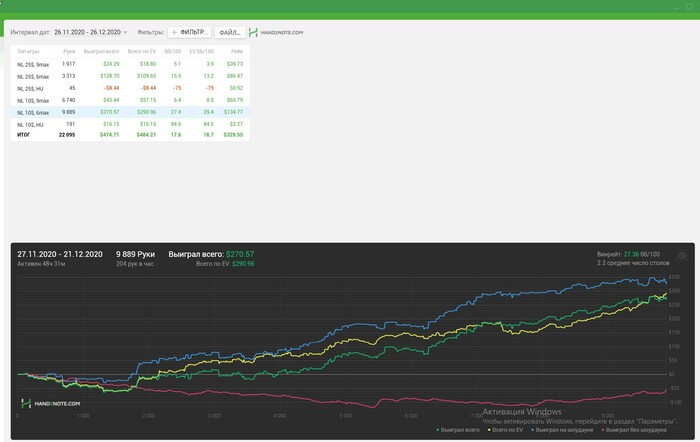This screenshot has height=442, width=700.
Task: Click the graph date range '27.11.2020 - 21.12.2020'
Action: tap(60, 254)
